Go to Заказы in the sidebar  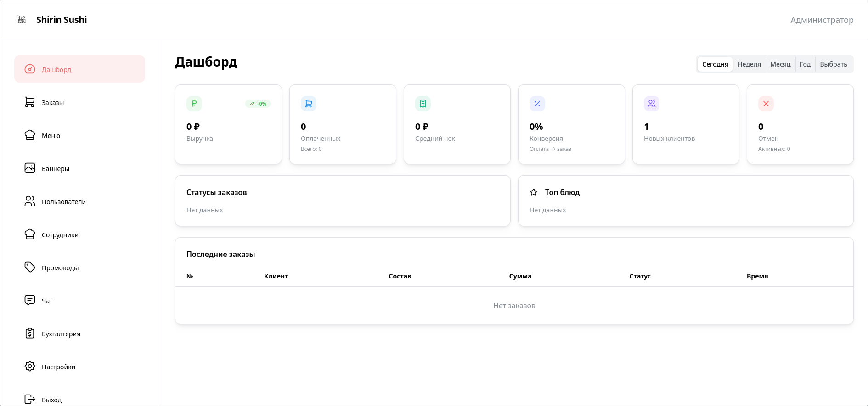click(x=53, y=103)
